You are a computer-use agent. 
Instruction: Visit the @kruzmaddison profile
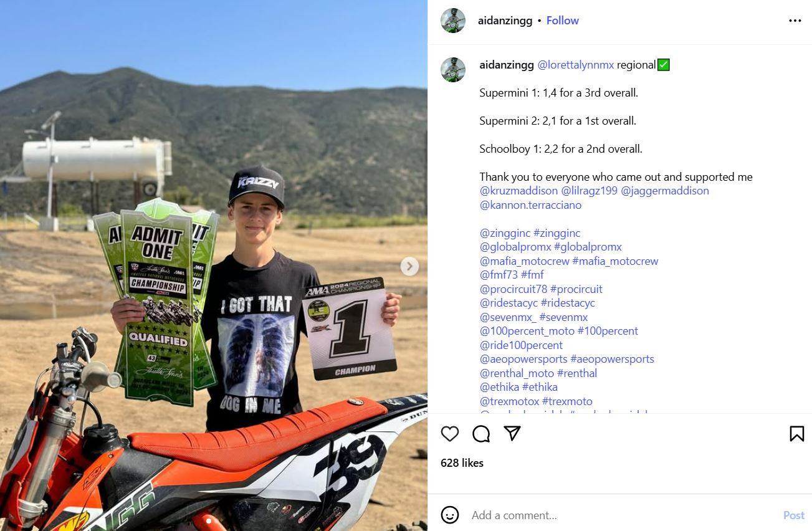(x=519, y=191)
